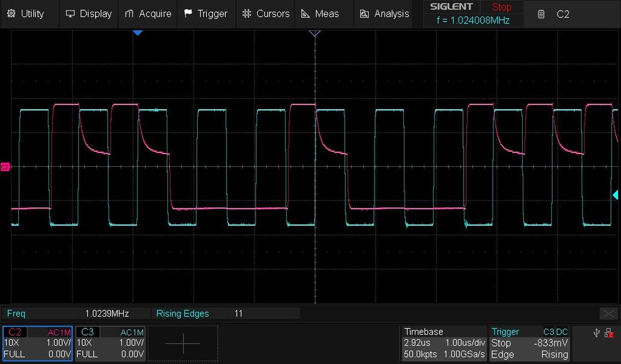Open the Trigger menu
621x364 pixels.
point(206,14)
